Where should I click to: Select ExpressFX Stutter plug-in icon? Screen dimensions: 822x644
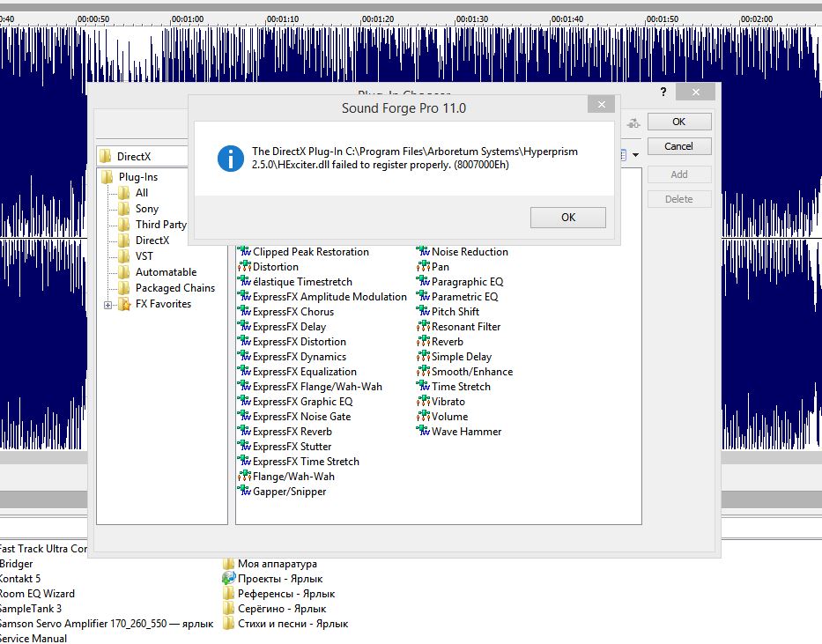tap(244, 447)
